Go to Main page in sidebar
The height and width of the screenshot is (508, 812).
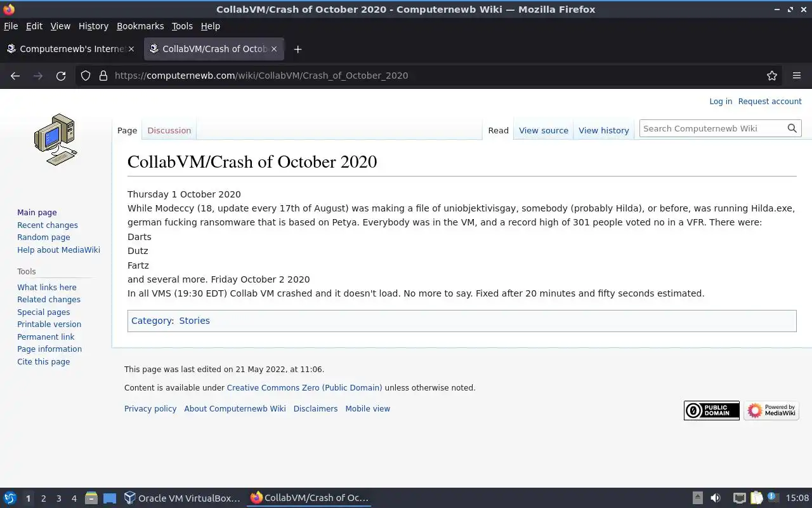(x=37, y=213)
